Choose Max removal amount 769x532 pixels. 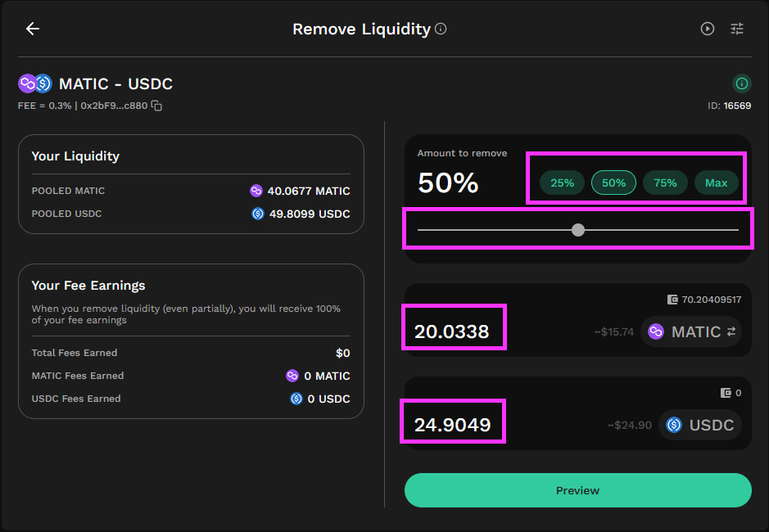(716, 183)
